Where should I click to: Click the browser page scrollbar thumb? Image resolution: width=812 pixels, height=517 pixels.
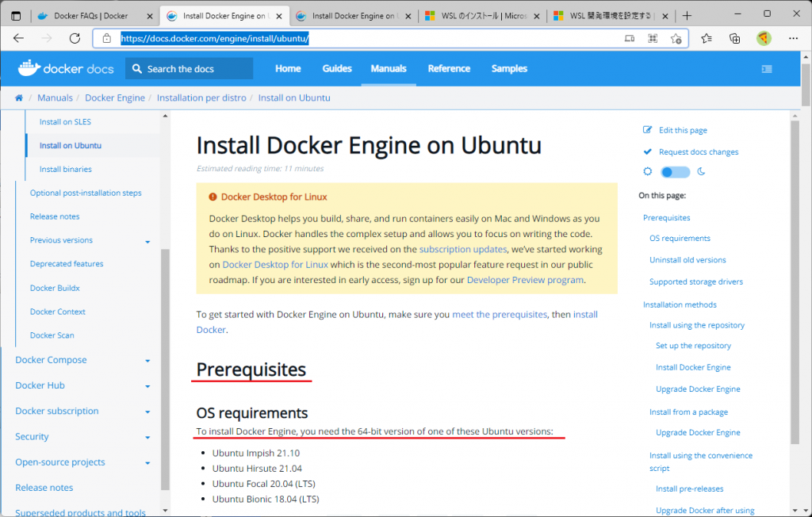[806, 84]
